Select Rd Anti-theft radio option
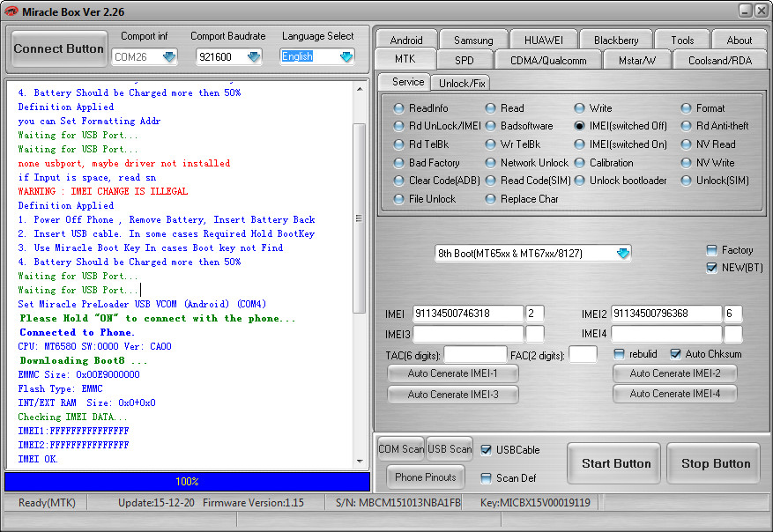 (686, 126)
